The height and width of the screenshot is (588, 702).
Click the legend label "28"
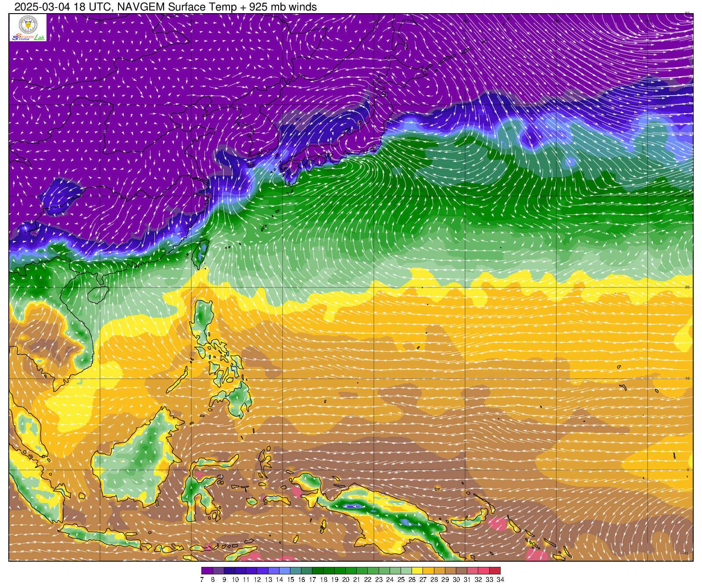point(434,580)
